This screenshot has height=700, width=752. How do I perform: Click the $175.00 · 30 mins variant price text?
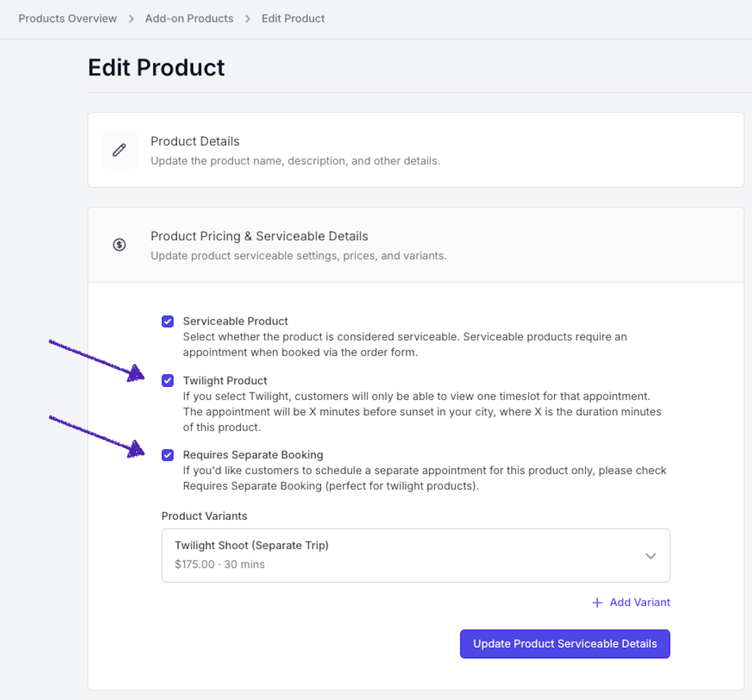(220, 564)
